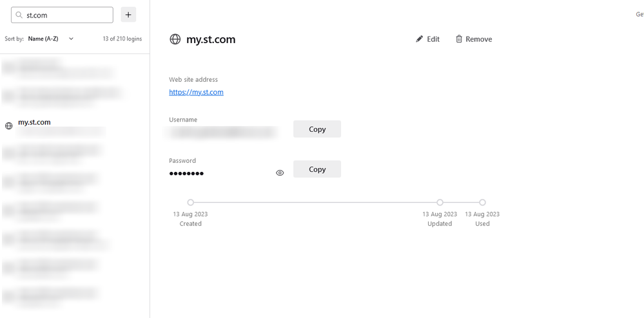Click the trash Remove button
Image resolution: width=644 pixels, height=318 pixels.
click(474, 39)
